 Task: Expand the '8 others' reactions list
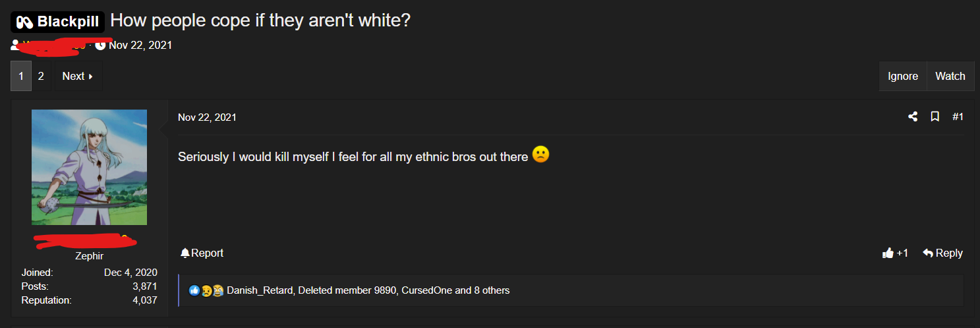click(492, 290)
